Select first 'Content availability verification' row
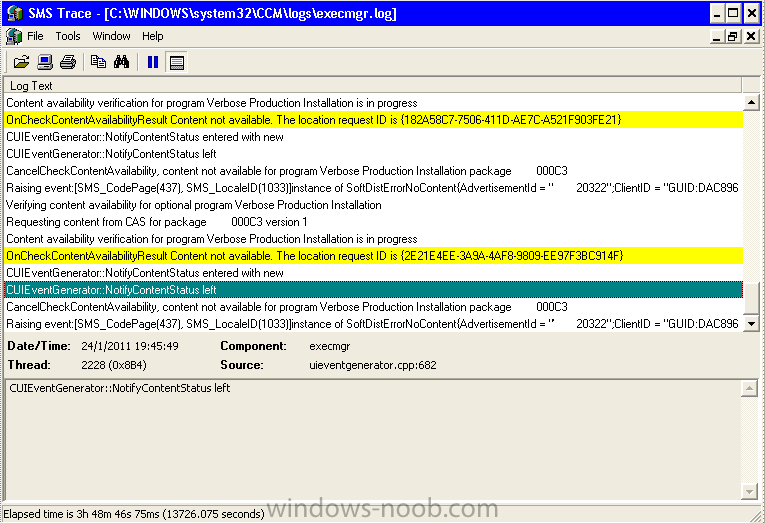 pos(373,103)
